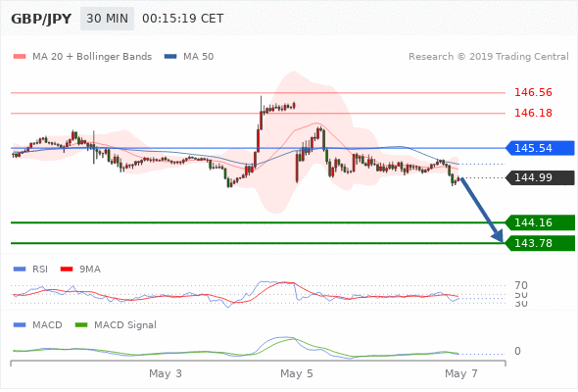
Task: Click the May 5 date axis label
Action: click(297, 374)
